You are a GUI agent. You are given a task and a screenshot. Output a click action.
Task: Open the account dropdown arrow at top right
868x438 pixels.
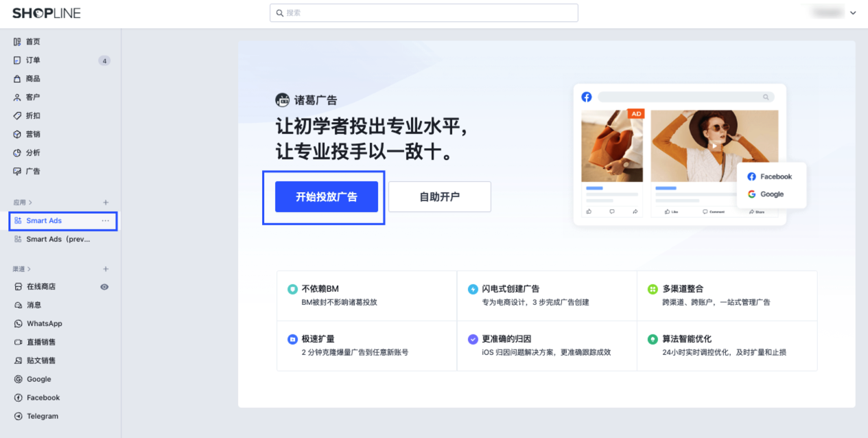(853, 13)
